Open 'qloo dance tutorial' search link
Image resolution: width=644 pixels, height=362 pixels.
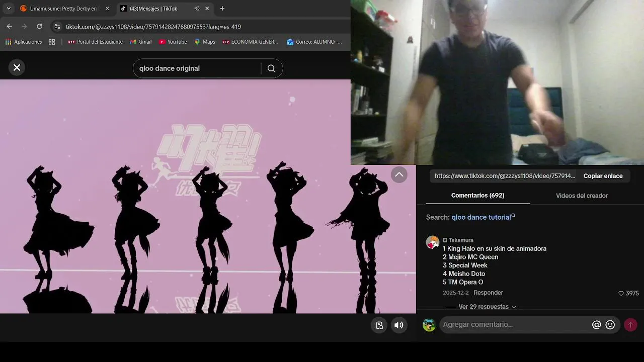click(x=483, y=217)
